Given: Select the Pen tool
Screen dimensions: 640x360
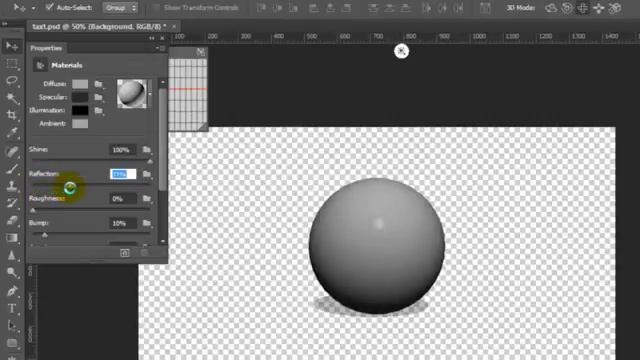Looking at the screenshot, I should (12, 291).
